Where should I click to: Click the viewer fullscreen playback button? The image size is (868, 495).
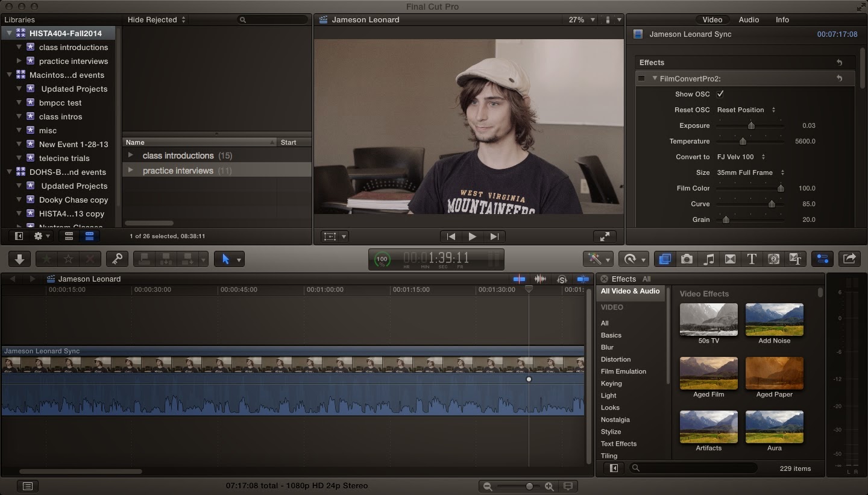(605, 236)
